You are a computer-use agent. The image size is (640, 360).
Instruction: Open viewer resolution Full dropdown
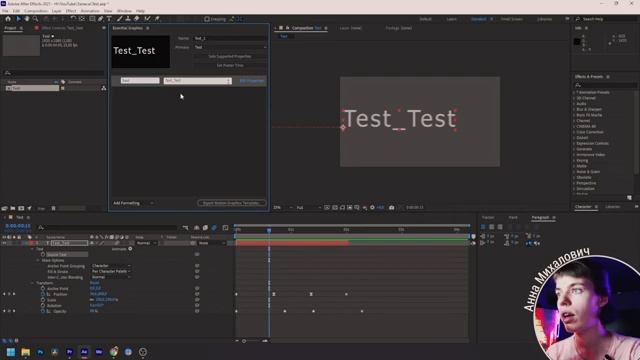pyautogui.click(x=309, y=208)
